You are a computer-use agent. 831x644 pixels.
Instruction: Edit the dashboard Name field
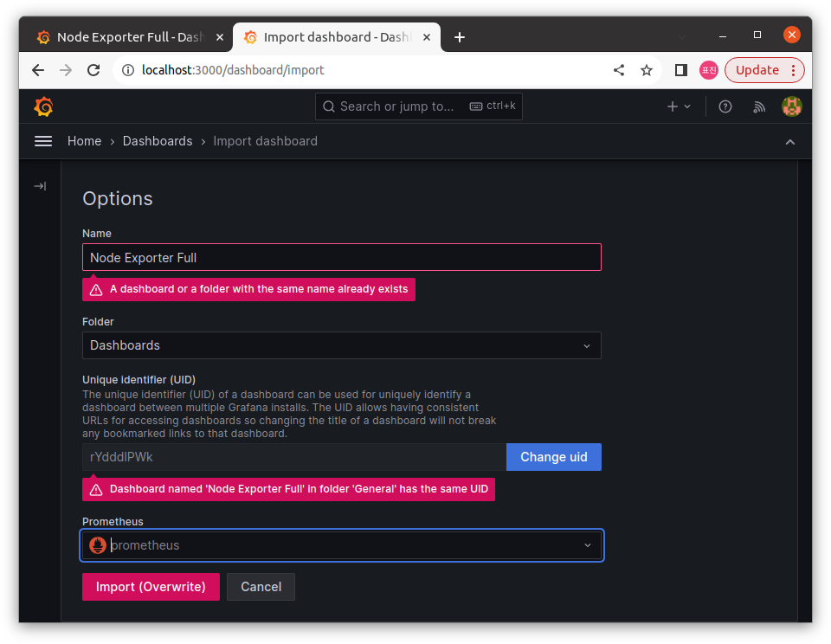(342, 258)
